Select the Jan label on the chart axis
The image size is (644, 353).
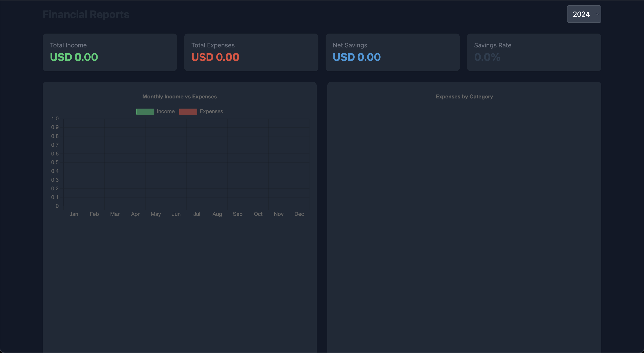point(74,214)
